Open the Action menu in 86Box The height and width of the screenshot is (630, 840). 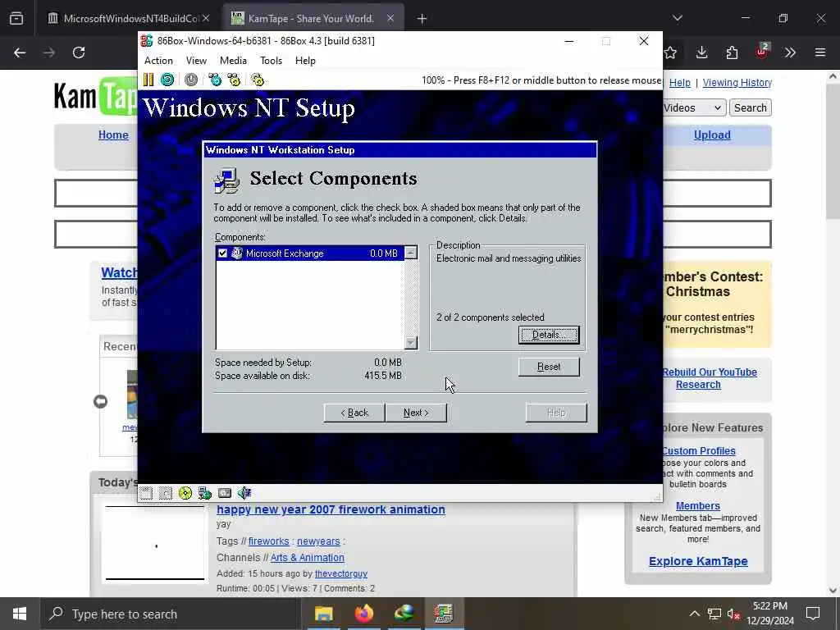click(158, 61)
